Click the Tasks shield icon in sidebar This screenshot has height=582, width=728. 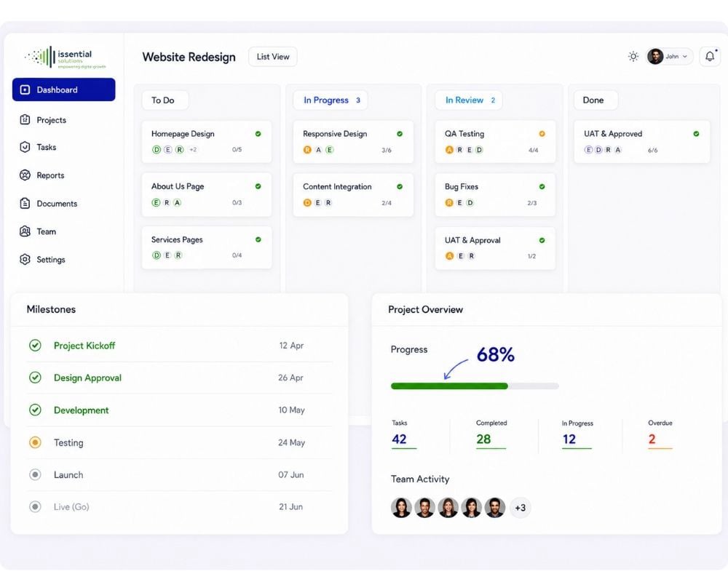tap(25, 147)
